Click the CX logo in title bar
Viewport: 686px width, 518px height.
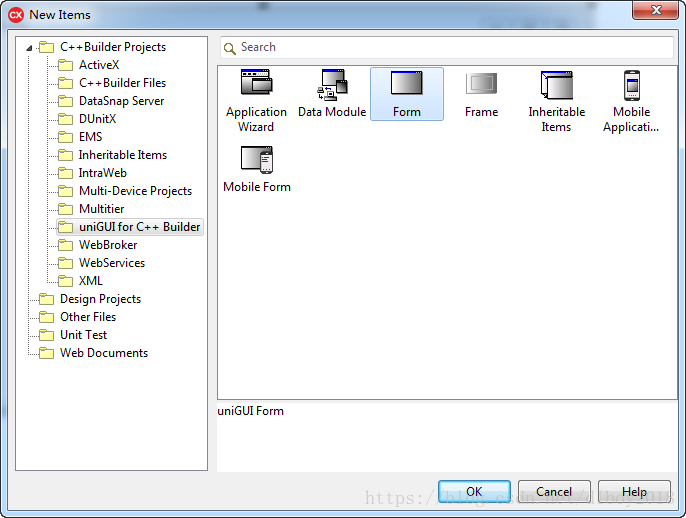point(16,15)
